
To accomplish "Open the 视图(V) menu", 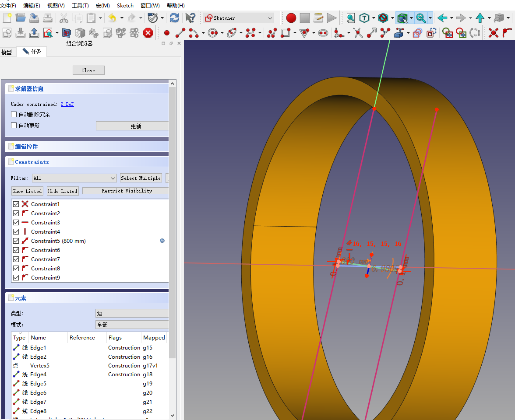I will (56, 6).
